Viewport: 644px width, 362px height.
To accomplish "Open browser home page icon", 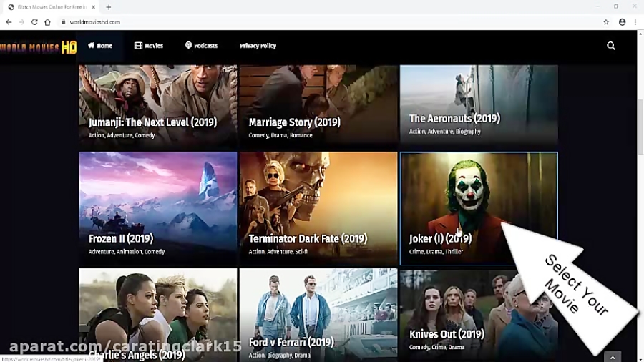I will point(48,22).
